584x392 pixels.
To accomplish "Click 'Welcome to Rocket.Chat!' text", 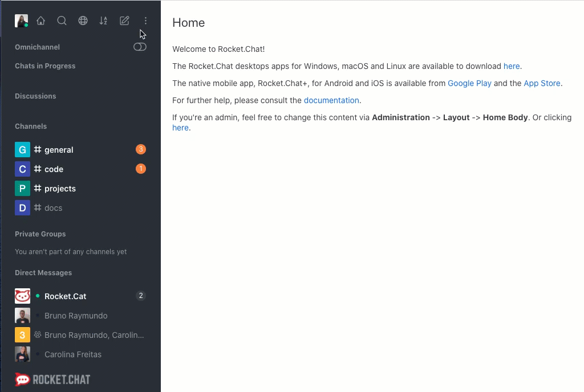I will 218,49.
